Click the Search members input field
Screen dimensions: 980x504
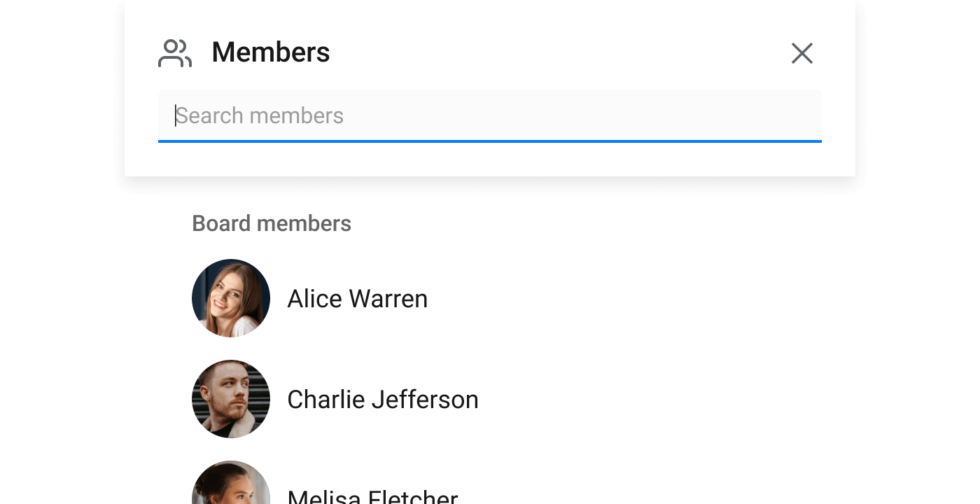coord(490,115)
